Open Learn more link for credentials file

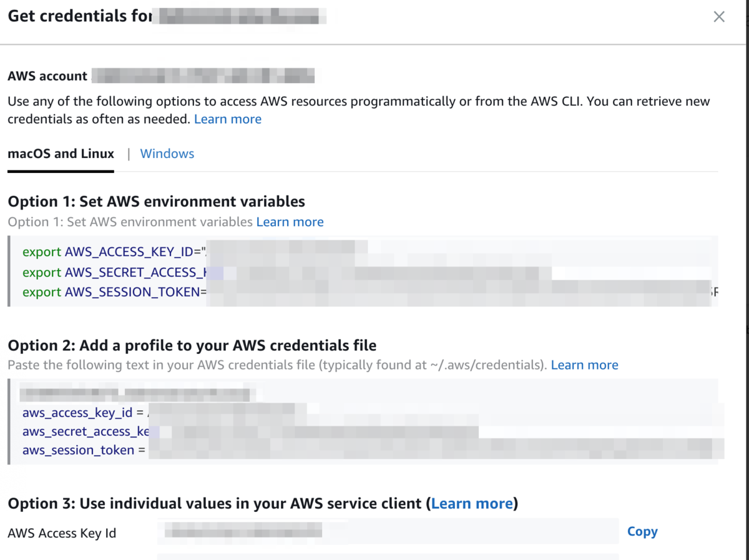tap(584, 365)
